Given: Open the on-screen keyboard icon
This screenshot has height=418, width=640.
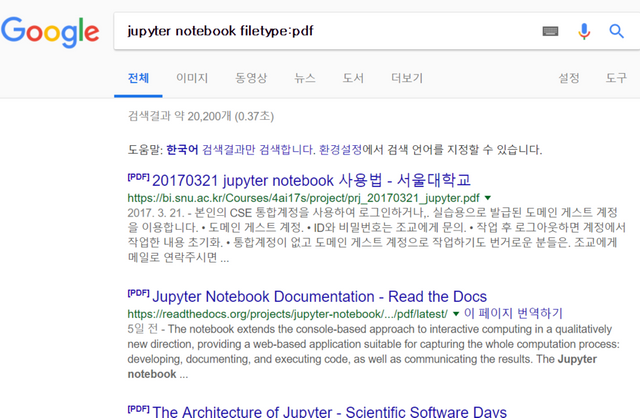Looking at the screenshot, I should coord(550,31).
